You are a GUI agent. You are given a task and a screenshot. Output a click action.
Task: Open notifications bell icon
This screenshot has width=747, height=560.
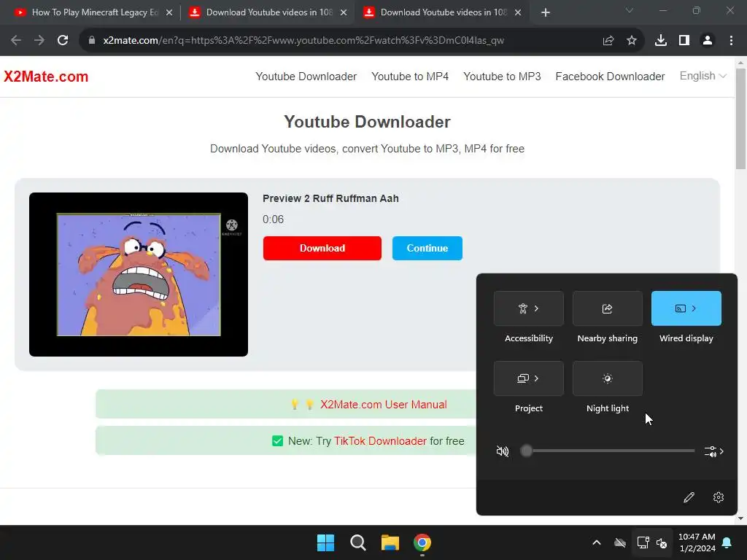pos(727,542)
